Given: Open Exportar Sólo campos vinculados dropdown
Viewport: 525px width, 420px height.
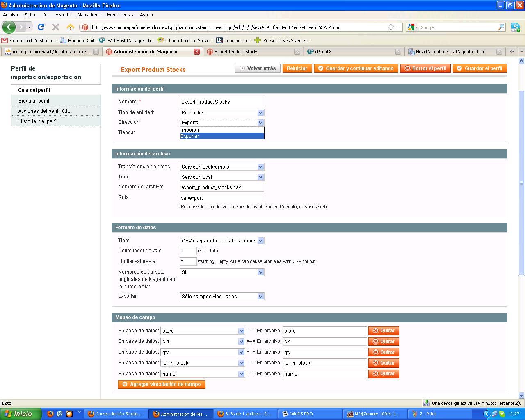Looking at the screenshot, I should (222, 296).
